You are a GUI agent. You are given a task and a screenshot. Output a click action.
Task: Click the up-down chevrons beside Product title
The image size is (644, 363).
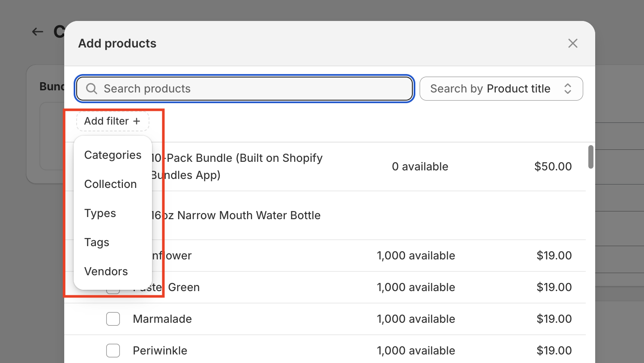click(x=568, y=89)
